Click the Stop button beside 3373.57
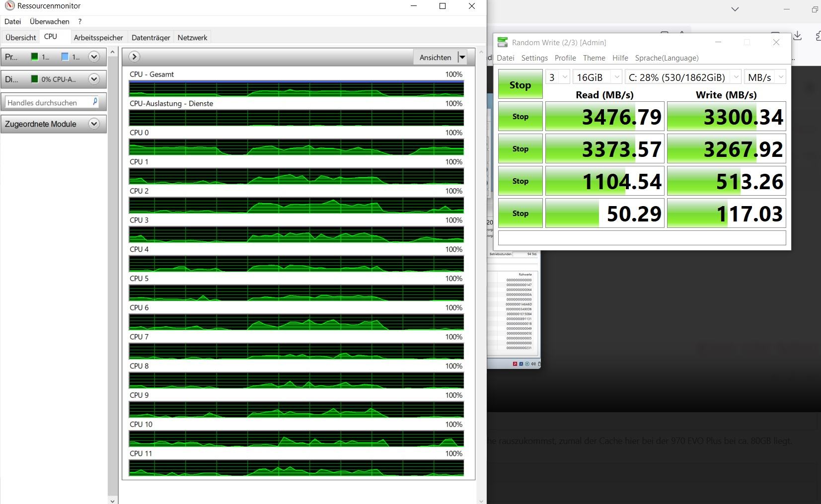The image size is (821, 504). click(520, 148)
